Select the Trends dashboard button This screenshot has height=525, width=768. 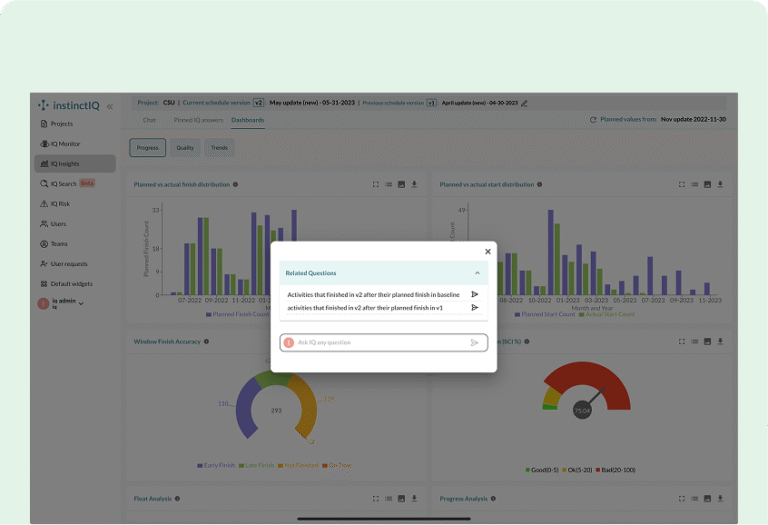coord(219,148)
